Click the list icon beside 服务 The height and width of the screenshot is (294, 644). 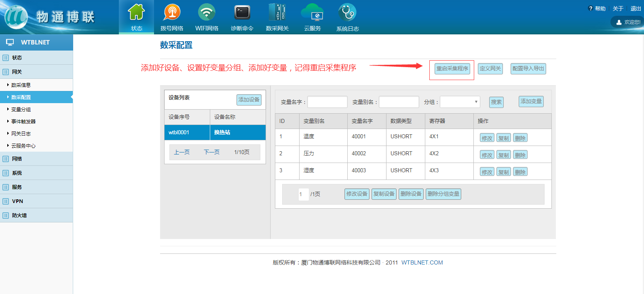[x=6, y=187]
